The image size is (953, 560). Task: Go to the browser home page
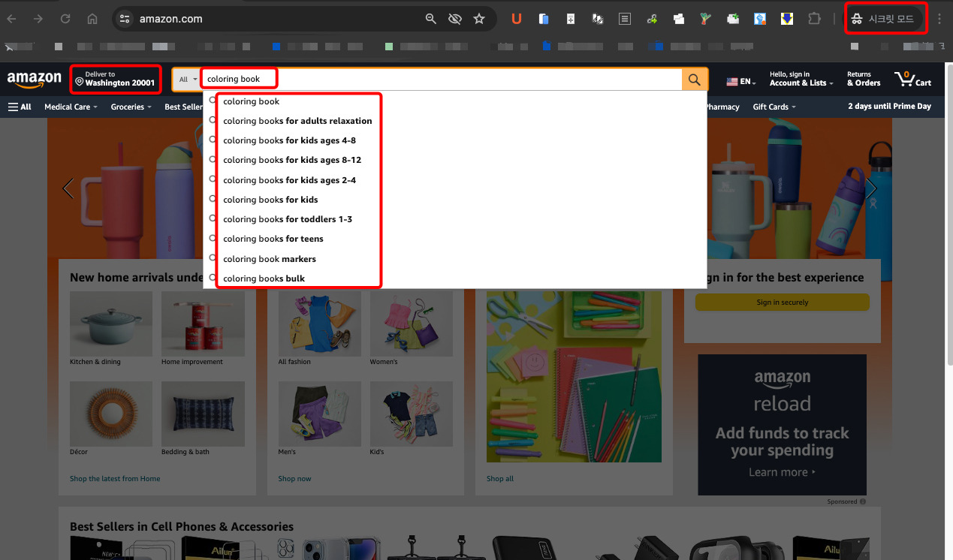click(92, 19)
